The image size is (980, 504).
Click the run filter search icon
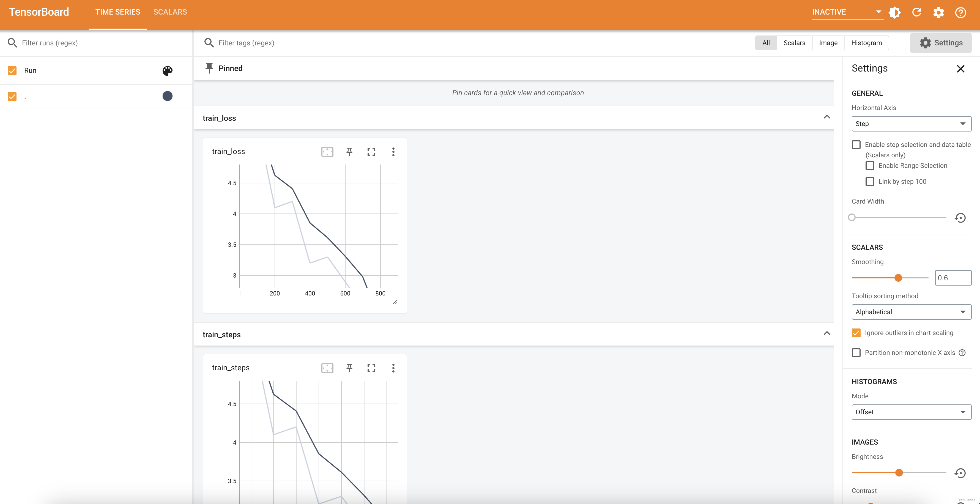point(12,43)
